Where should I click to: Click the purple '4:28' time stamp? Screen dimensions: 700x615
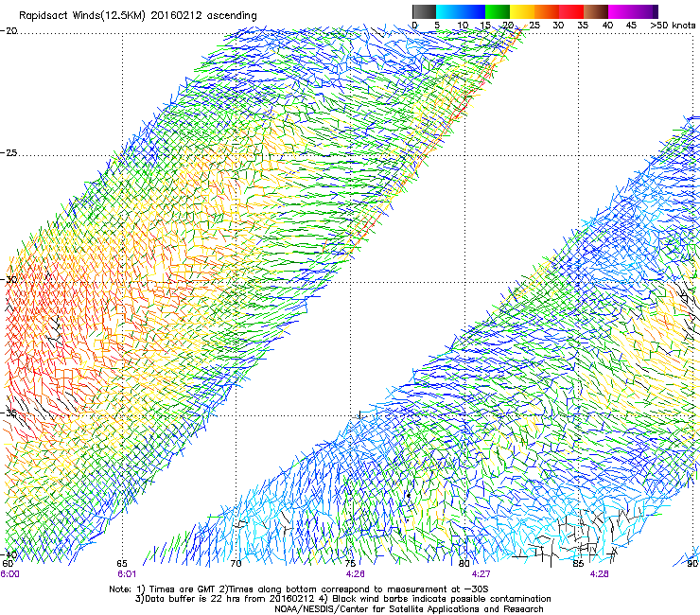click(x=599, y=574)
